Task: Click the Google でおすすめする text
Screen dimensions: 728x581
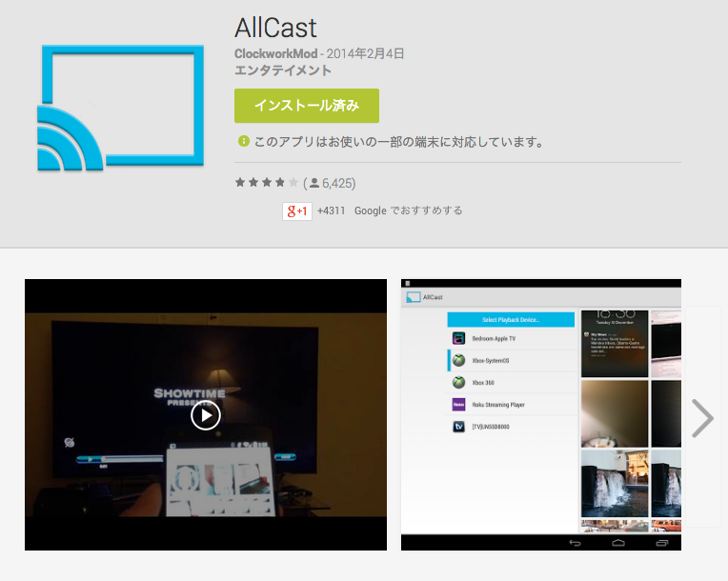Action: coord(409,210)
